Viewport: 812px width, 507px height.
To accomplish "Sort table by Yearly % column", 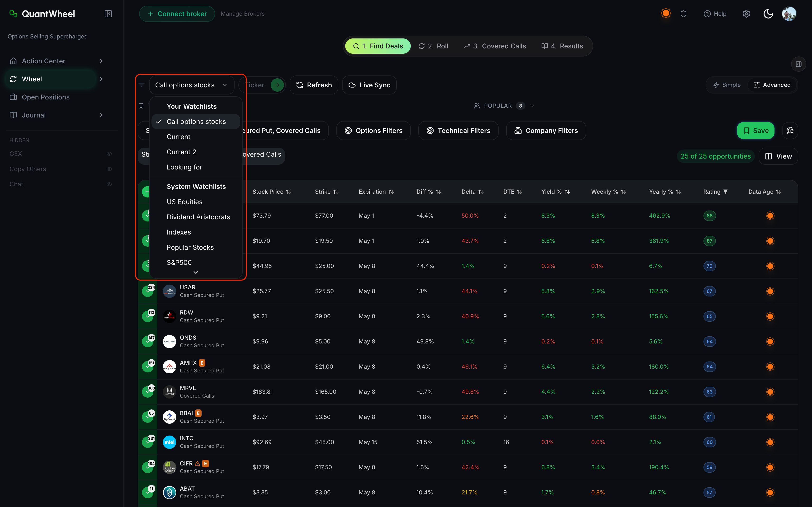I will [665, 192].
